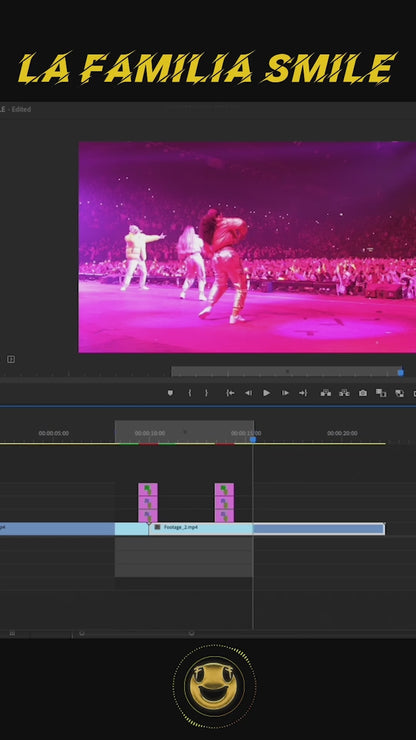Click the 00:00:05:00 mark on the timeline ruler
The width and height of the screenshot is (416, 740).
[x=54, y=433]
